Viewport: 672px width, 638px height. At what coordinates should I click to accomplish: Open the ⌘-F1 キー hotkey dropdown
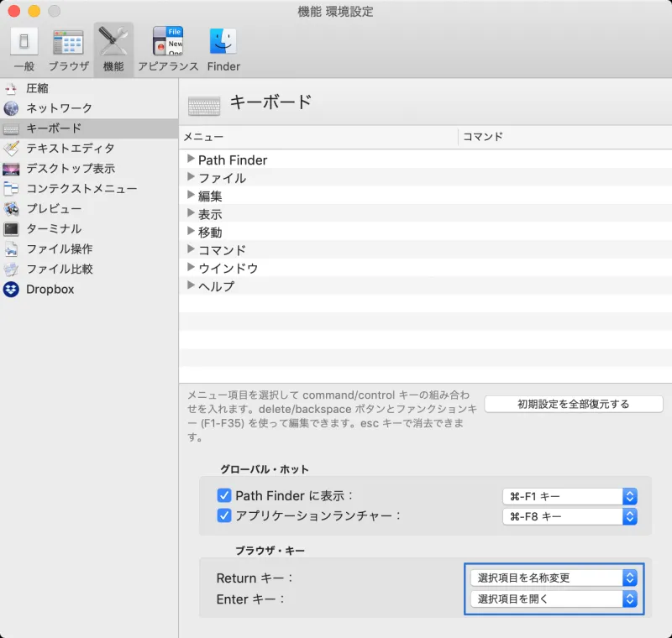[570, 496]
